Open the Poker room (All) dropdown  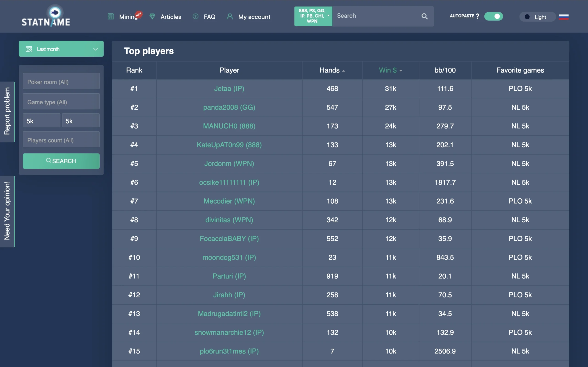click(61, 82)
